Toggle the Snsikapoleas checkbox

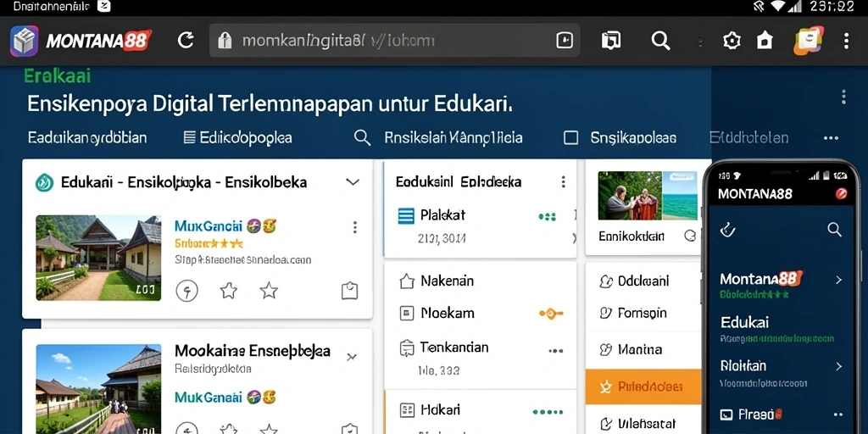[x=570, y=138]
